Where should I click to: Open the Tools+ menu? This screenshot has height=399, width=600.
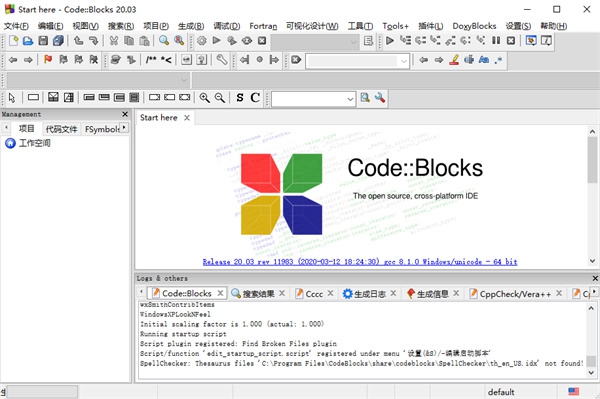click(x=395, y=26)
